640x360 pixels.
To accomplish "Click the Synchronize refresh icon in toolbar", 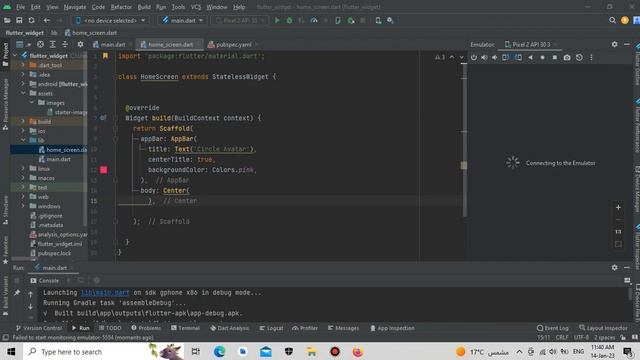I will pyautogui.click(x=31, y=20).
